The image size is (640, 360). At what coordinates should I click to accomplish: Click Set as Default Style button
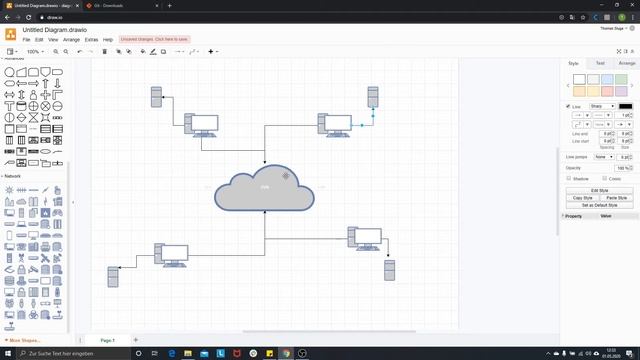pos(600,205)
